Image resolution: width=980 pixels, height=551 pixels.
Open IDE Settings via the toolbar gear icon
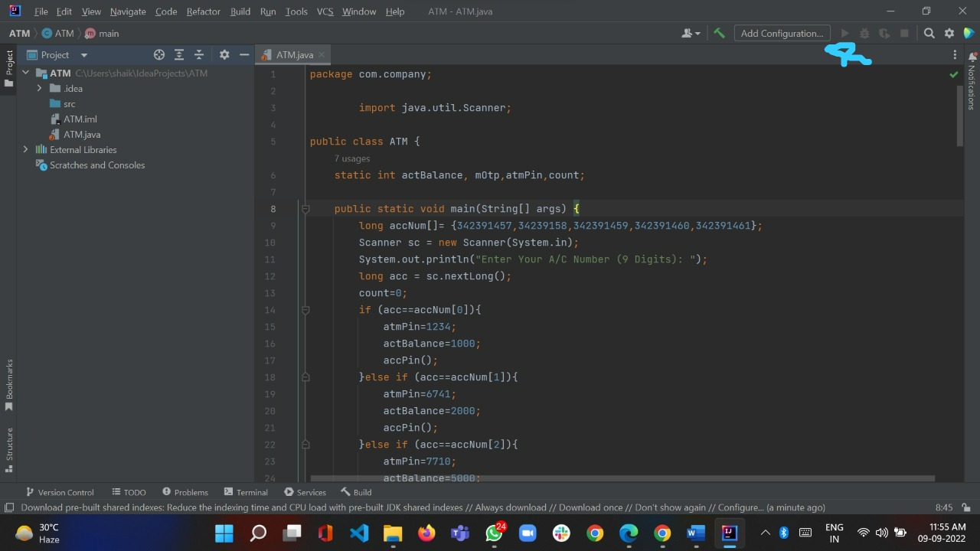coord(949,33)
